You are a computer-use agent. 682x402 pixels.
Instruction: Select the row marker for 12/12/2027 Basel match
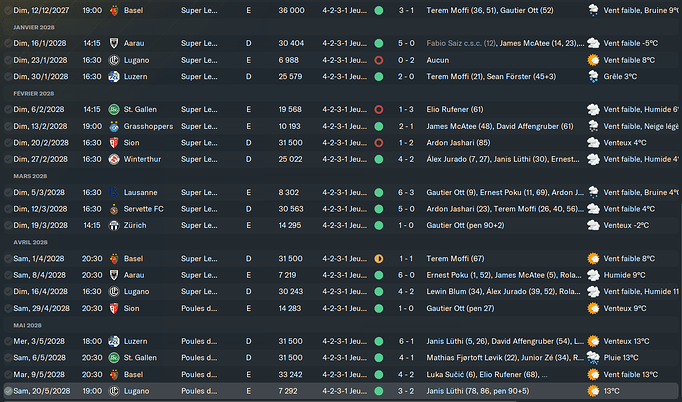[8, 9]
